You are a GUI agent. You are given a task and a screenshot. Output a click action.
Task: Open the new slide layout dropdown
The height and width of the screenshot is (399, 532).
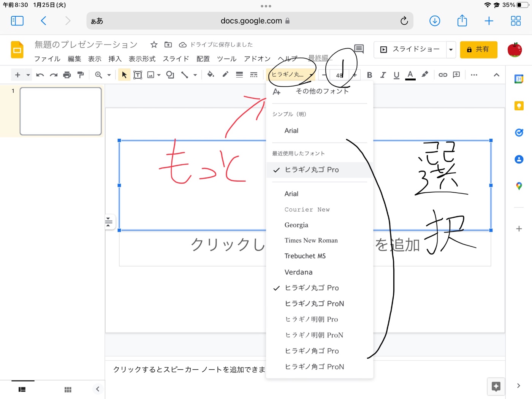28,75
